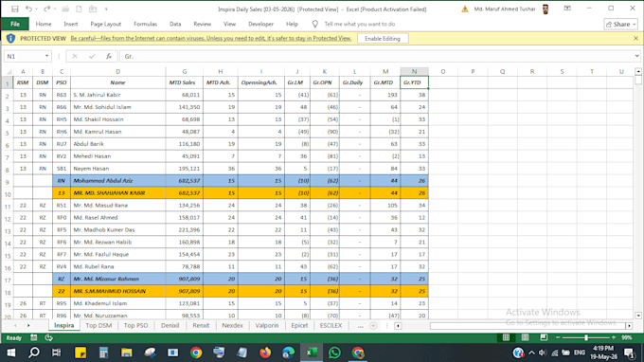Switch to the Home ribbon tab
The image size is (644, 362).
(44, 24)
